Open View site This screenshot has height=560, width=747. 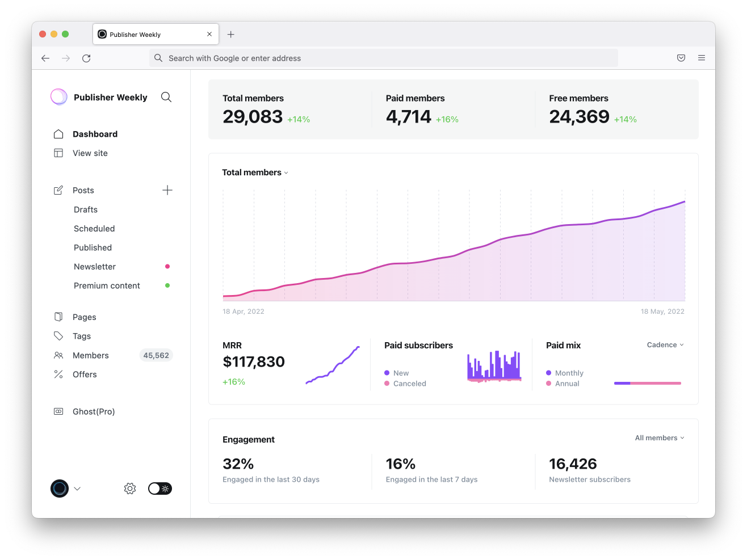(x=90, y=153)
